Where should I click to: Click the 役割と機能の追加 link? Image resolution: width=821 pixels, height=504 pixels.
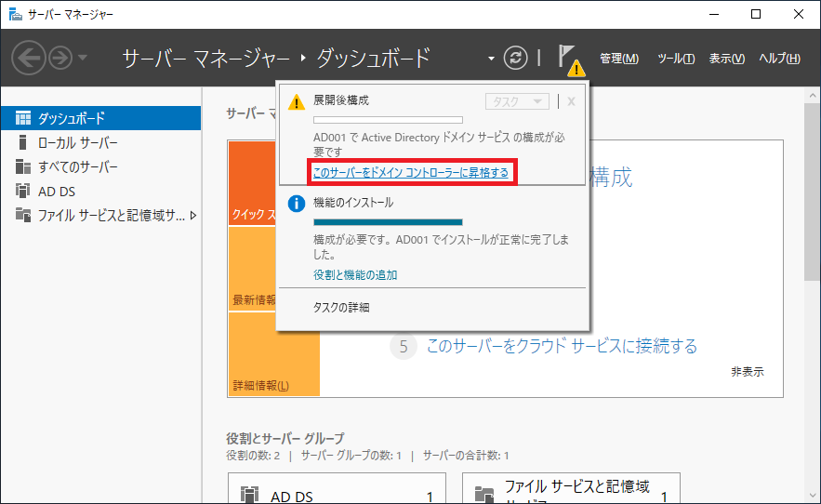click(x=355, y=275)
